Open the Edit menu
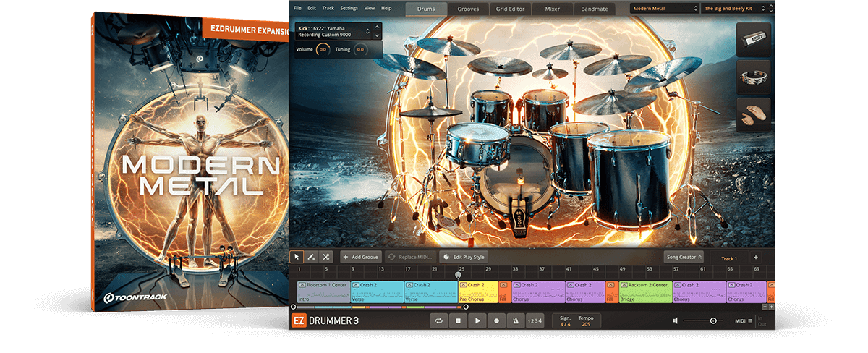This screenshot has width=868, height=353. [x=312, y=8]
